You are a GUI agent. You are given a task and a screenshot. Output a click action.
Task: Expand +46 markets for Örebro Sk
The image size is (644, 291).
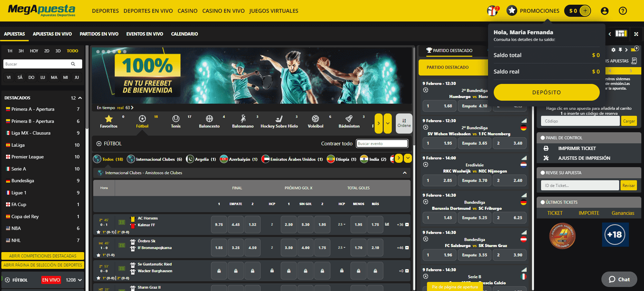402,248
